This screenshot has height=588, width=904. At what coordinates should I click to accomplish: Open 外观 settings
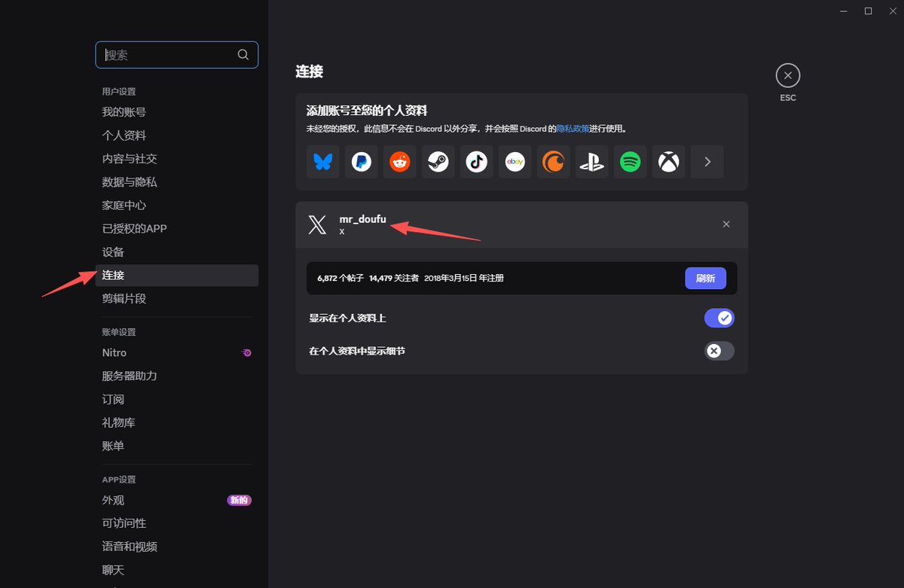(x=177, y=500)
